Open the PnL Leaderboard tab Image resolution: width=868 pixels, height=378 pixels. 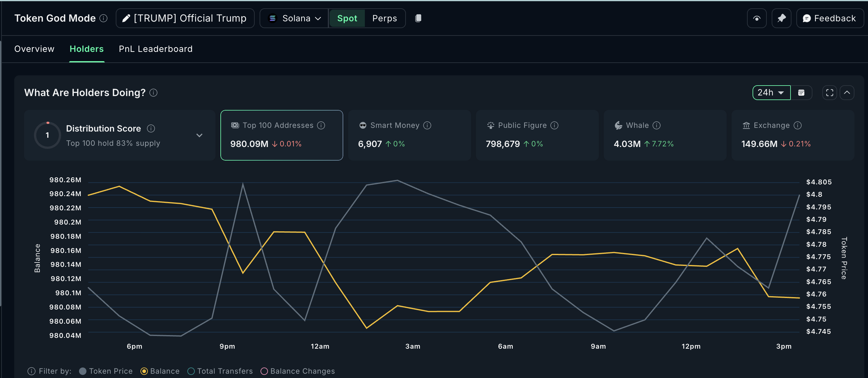click(156, 49)
